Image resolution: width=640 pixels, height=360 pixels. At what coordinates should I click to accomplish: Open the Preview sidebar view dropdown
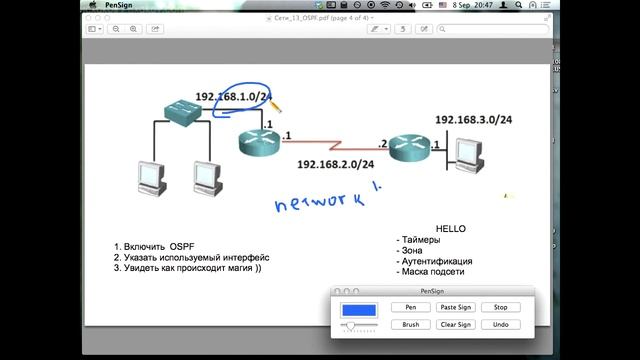pyautogui.click(x=95, y=29)
